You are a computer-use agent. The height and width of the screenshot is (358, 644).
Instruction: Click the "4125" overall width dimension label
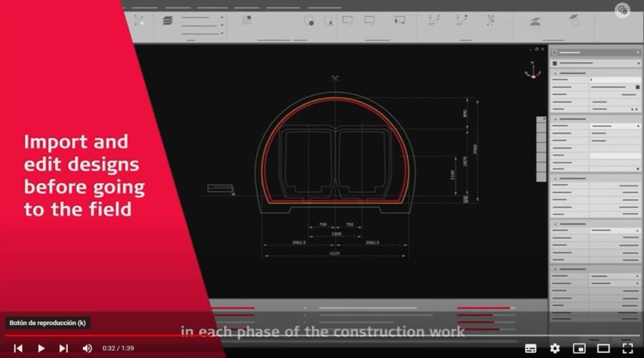[x=334, y=253]
